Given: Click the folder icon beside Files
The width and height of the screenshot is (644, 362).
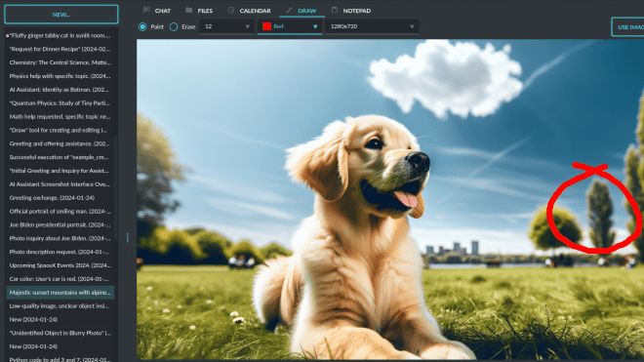Looking at the screenshot, I should pyautogui.click(x=189, y=10).
